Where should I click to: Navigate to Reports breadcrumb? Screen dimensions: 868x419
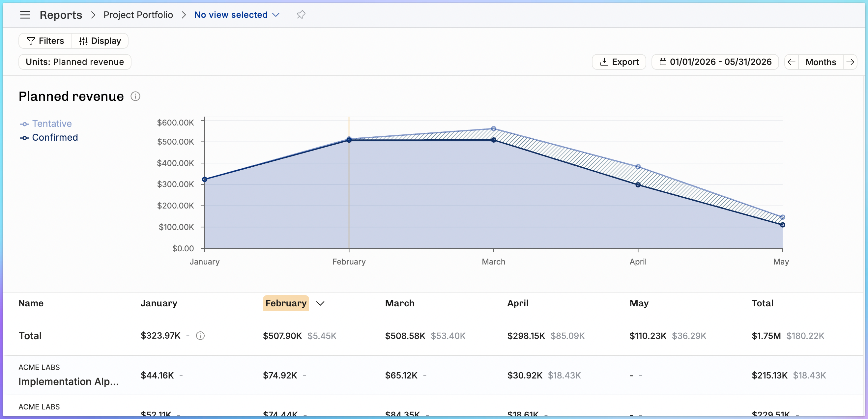click(x=61, y=15)
